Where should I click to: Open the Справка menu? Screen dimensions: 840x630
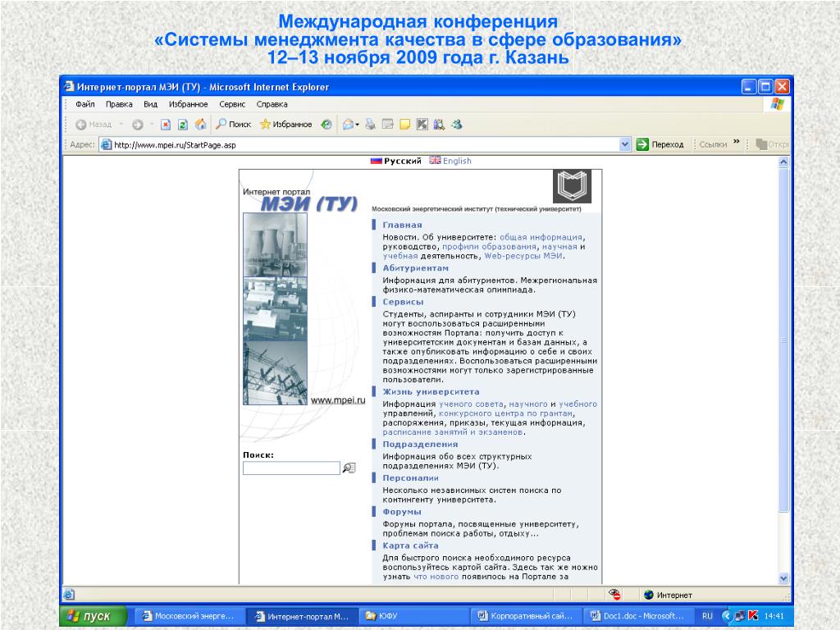[272, 104]
